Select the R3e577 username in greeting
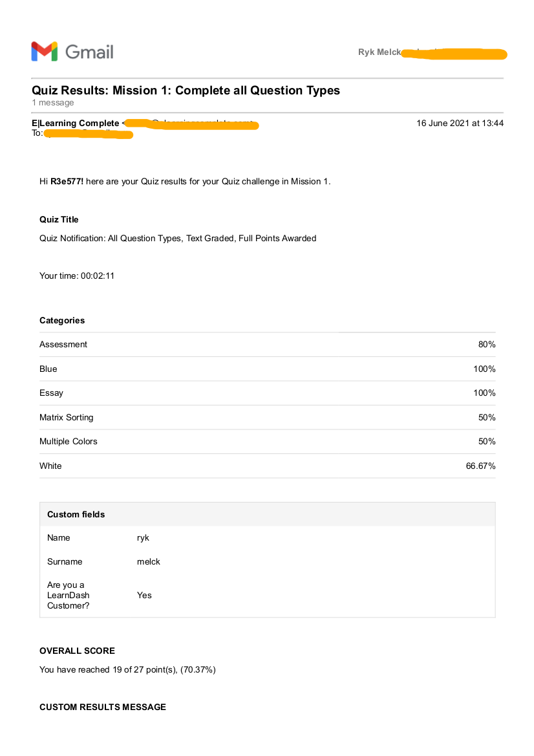This screenshot has height=756, width=534. (67, 181)
